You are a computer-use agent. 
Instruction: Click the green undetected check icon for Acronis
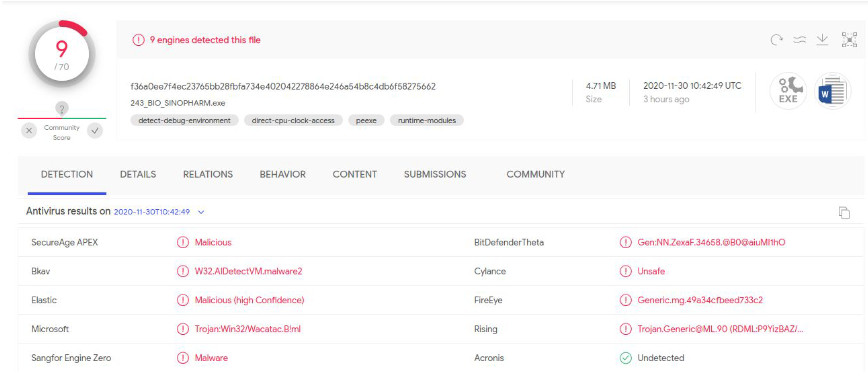click(x=626, y=358)
